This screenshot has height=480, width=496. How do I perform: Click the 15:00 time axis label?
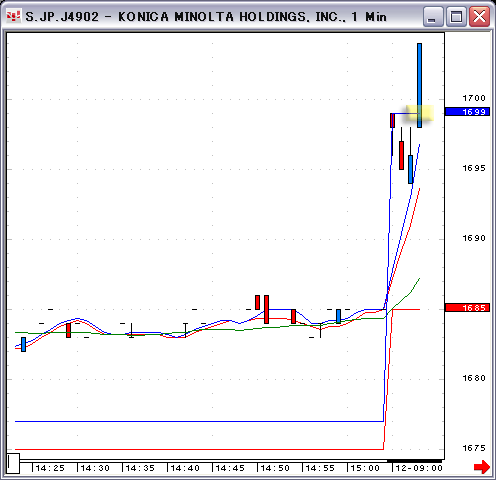tap(365, 468)
